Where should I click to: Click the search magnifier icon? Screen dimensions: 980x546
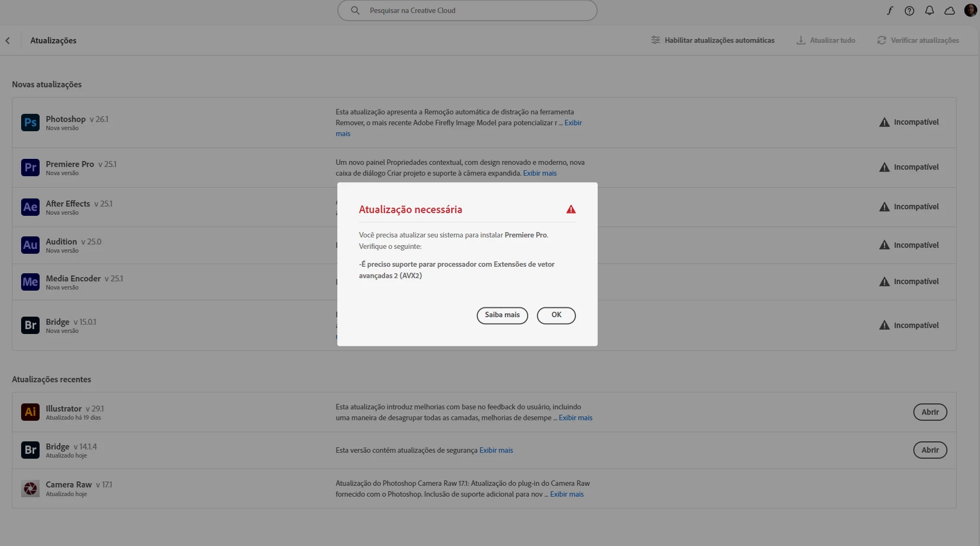pyautogui.click(x=355, y=10)
